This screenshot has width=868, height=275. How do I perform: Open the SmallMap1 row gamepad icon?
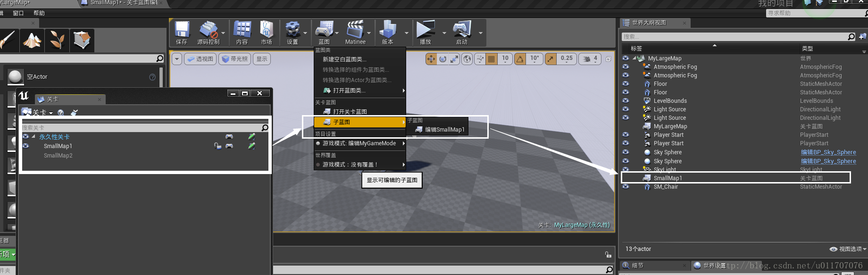pyautogui.click(x=229, y=146)
